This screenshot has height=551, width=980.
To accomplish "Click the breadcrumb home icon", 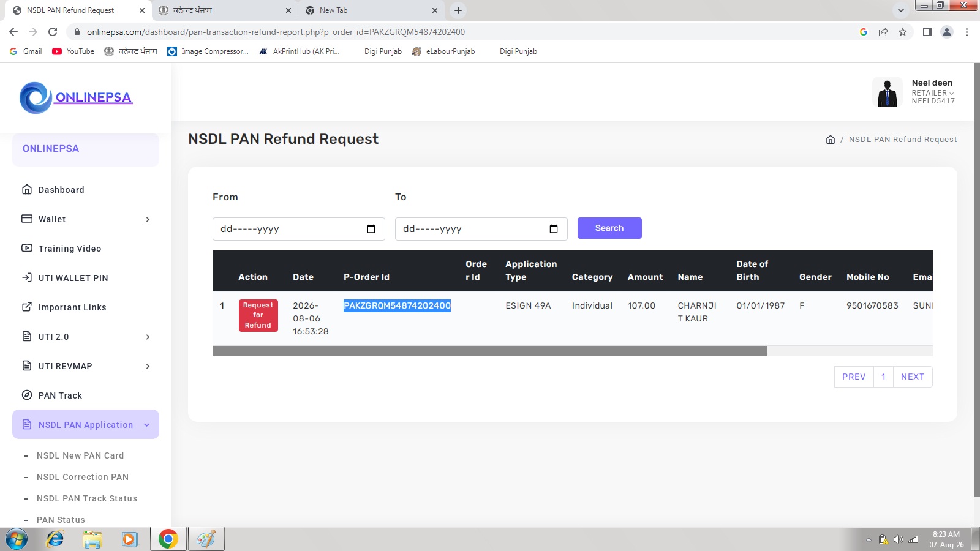I will (x=831, y=140).
